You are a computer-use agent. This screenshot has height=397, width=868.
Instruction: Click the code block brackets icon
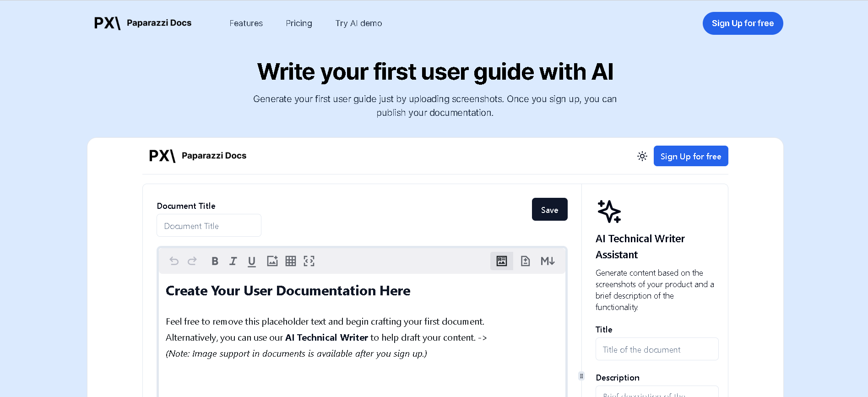pyautogui.click(x=309, y=261)
